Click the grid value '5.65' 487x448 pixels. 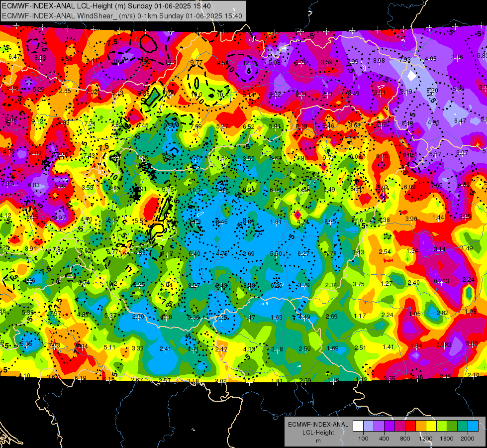(x=472, y=343)
